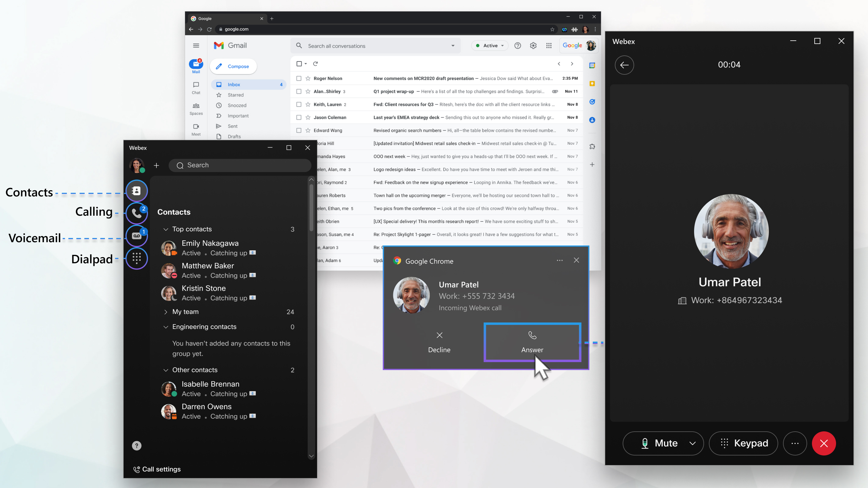The height and width of the screenshot is (488, 868).
Task: Select the Alan..Shirley email checkbox
Action: click(299, 91)
